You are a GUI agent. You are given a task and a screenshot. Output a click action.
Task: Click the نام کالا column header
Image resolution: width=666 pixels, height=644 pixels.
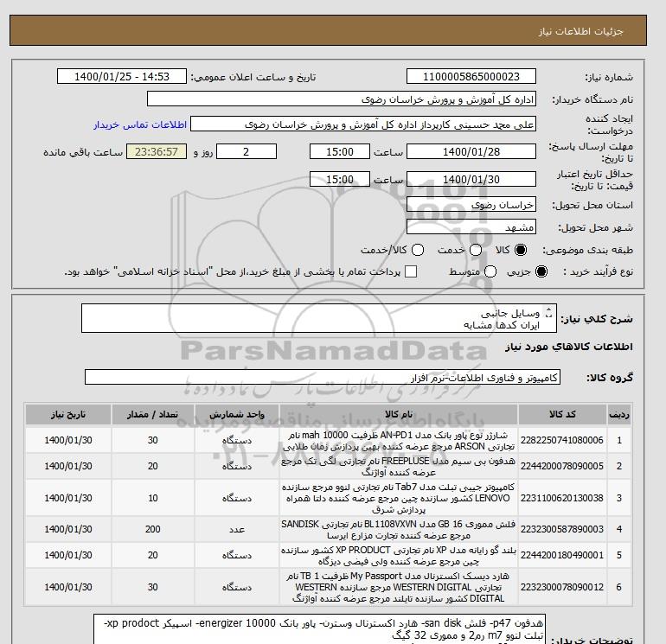(x=399, y=414)
